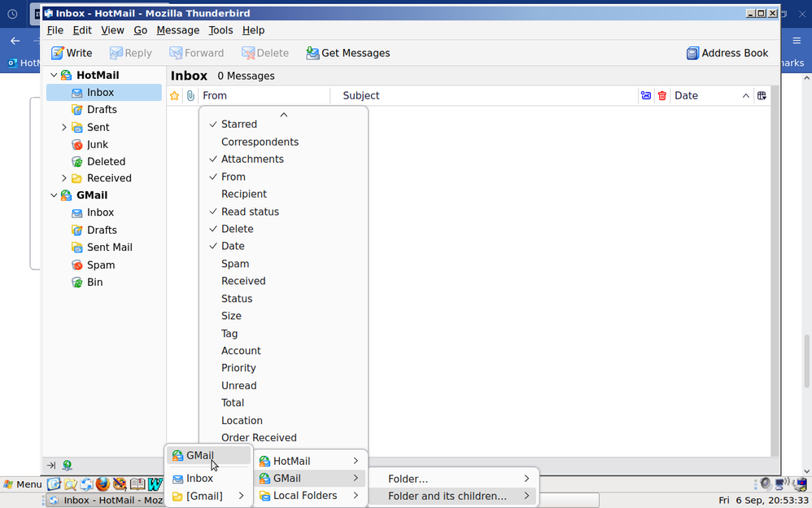Click the Write new message icon

pyautogui.click(x=58, y=53)
